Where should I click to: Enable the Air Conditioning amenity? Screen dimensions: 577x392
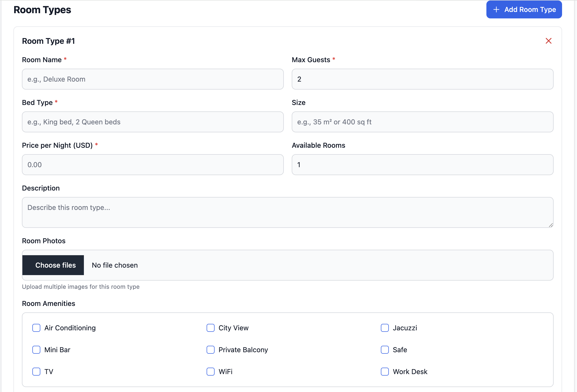coord(36,328)
